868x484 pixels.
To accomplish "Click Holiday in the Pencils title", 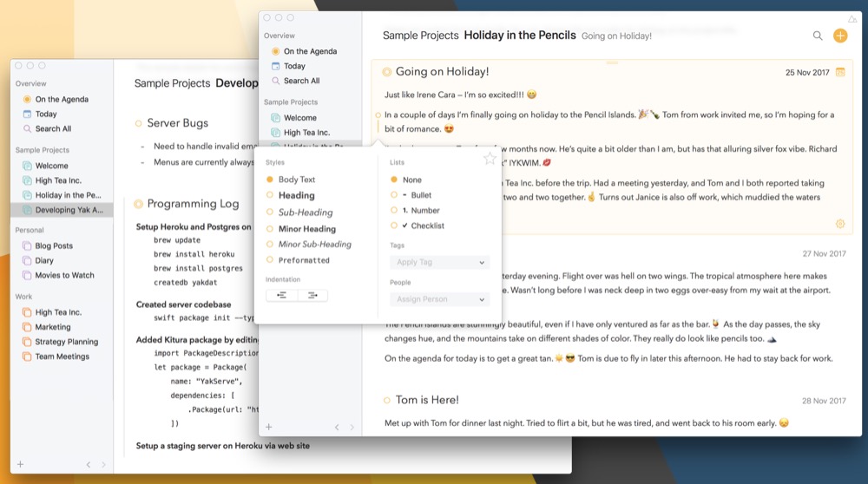I will (x=520, y=36).
